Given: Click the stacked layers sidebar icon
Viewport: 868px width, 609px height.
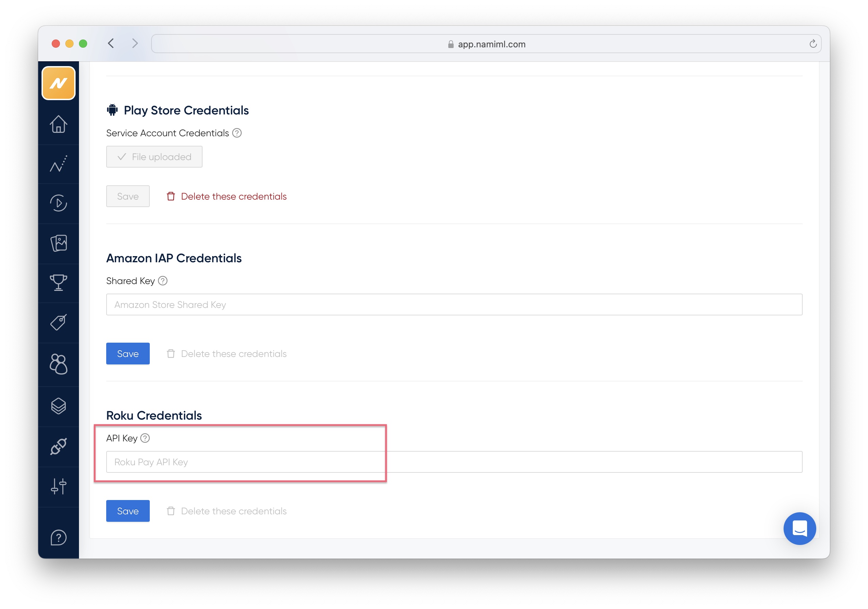Looking at the screenshot, I should [x=59, y=407].
